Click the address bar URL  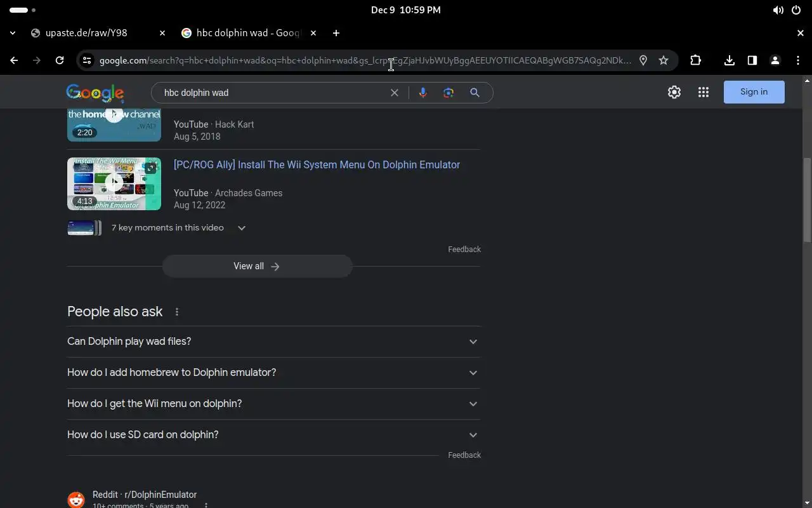tap(365, 60)
